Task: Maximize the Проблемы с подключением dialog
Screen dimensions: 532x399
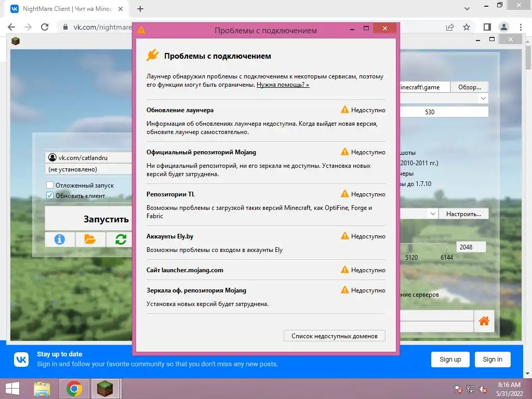Action: click(366, 29)
